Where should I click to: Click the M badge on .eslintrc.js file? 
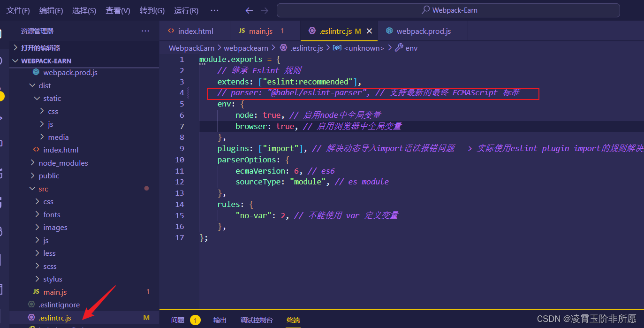146,317
